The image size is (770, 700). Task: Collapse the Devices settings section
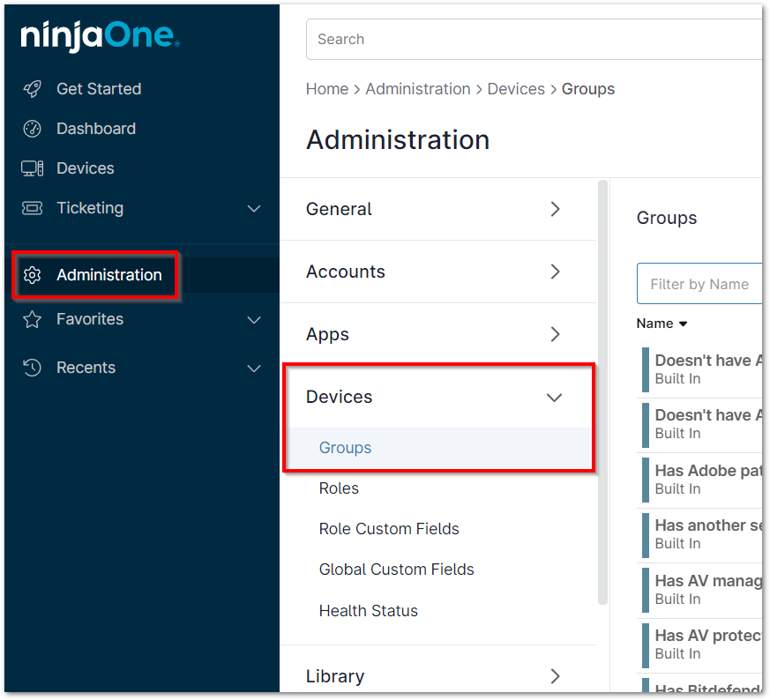(x=554, y=397)
